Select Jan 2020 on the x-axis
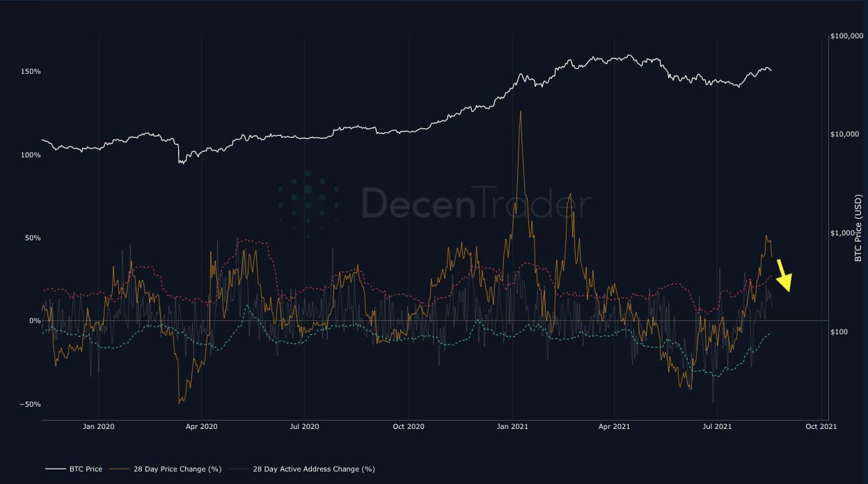 click(98, 426)
